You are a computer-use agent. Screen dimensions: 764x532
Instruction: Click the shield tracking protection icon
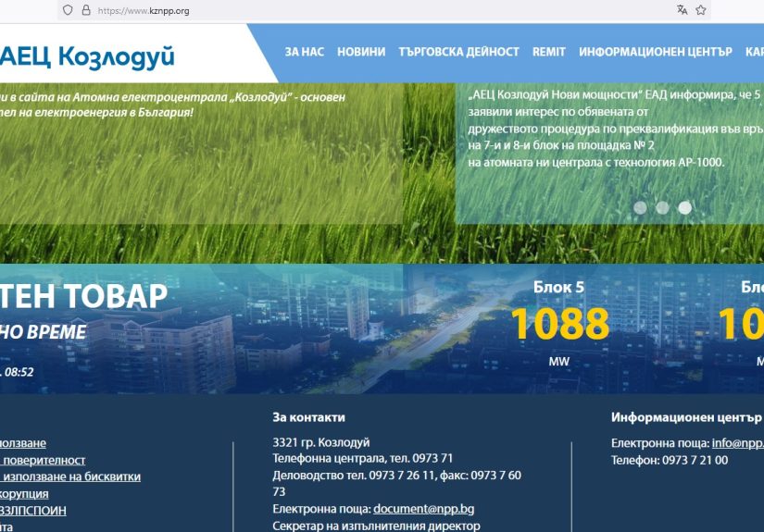coord(68,10)
